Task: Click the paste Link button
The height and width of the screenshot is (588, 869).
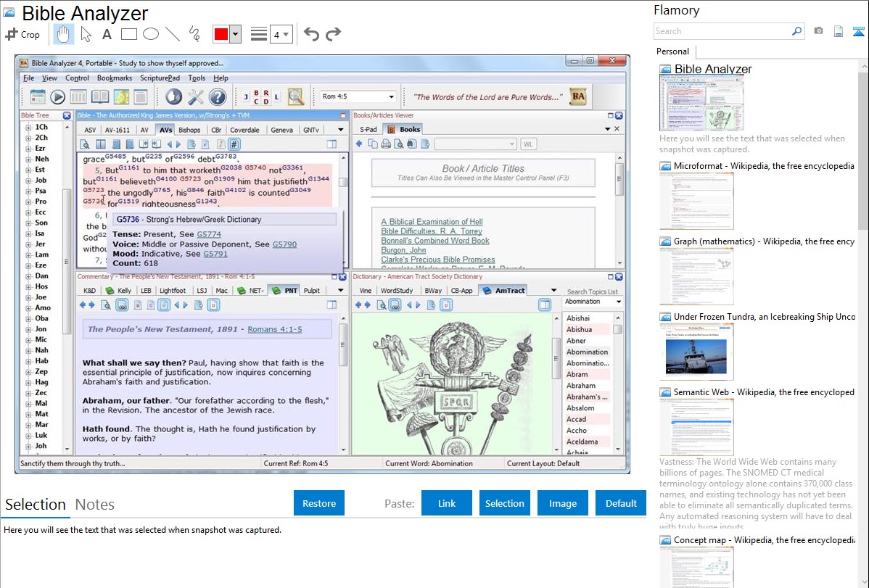Action: [447, 503]
